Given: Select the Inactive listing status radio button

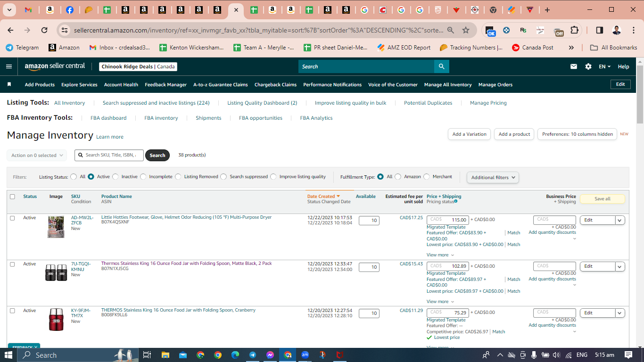Looking at the screenshot, I should click(116, 177).
